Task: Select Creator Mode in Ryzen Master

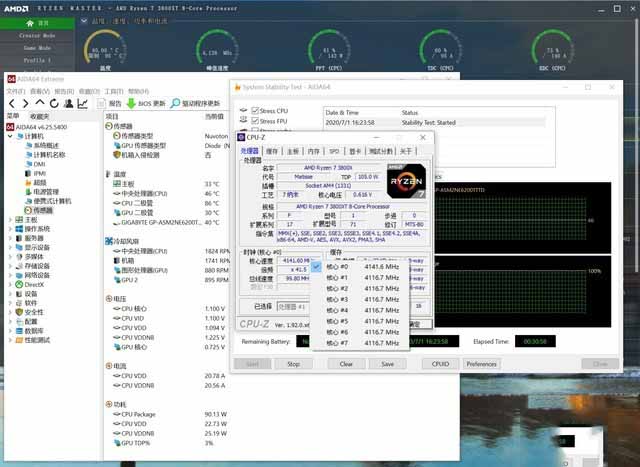Action: click(37, 36)
